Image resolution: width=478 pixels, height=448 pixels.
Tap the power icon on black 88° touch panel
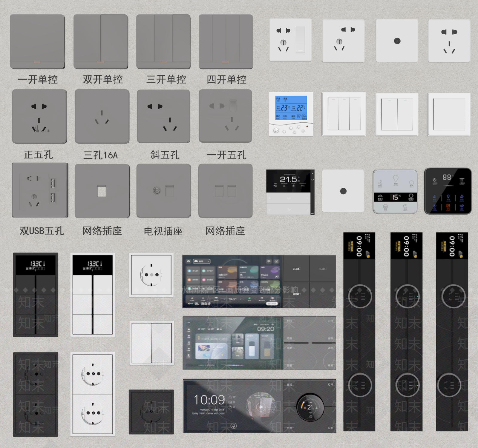point(434,180)
